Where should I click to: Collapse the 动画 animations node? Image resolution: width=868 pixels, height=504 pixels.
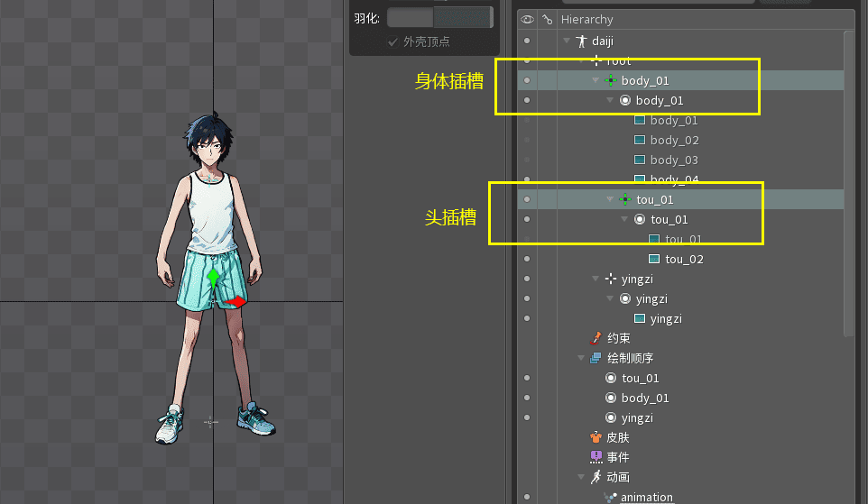581,478
